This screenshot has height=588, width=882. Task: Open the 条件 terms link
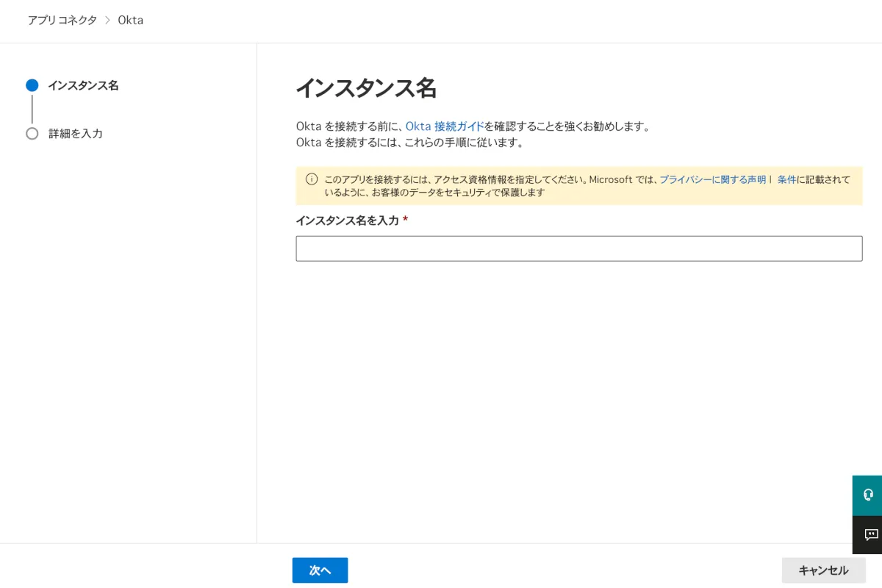[786, 179]
